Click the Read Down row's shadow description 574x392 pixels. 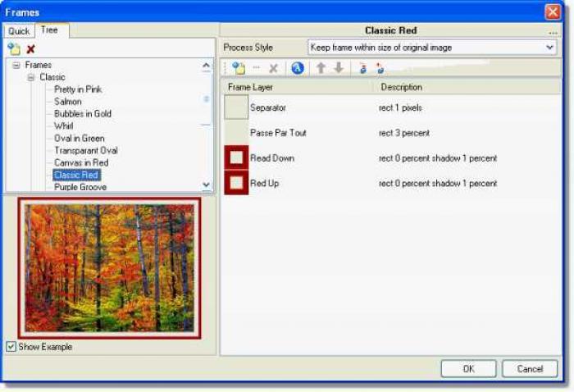(438, 158)
